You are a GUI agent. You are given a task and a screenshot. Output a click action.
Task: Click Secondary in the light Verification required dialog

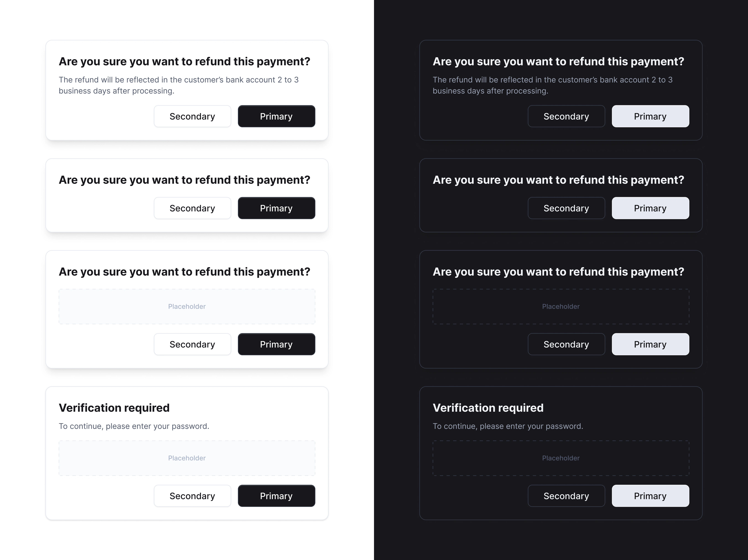point(192,496)
